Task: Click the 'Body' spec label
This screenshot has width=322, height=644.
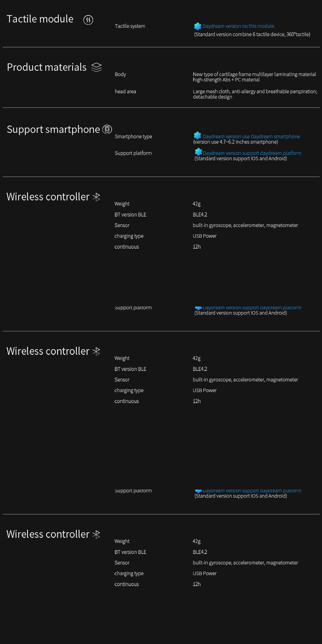Action: [x=120, y=74]
